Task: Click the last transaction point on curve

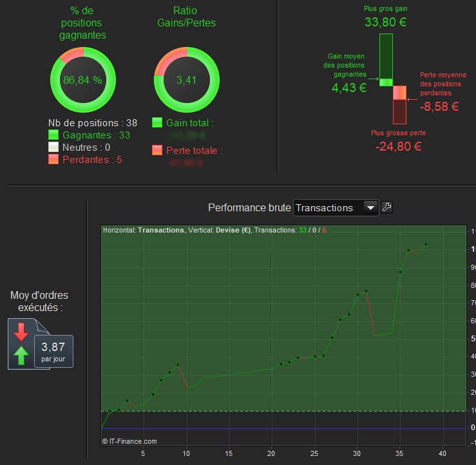Action: (x=426, y=244)
